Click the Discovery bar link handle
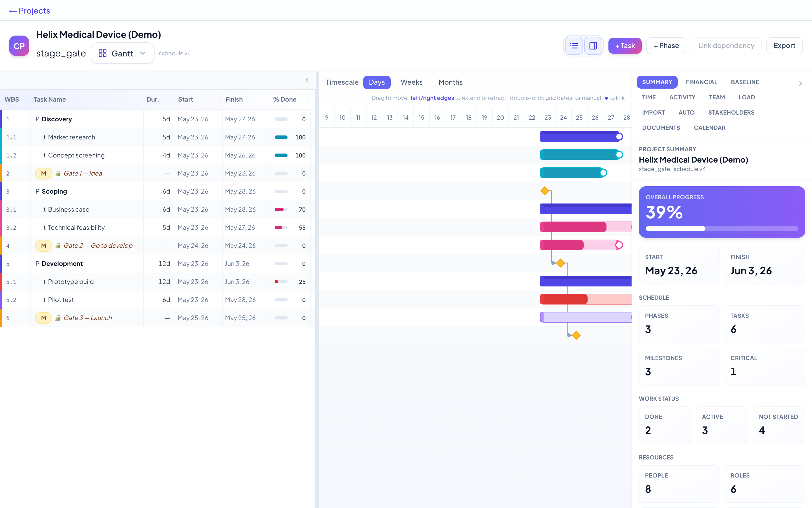812x508 pixels. click(x=619, y=137)
